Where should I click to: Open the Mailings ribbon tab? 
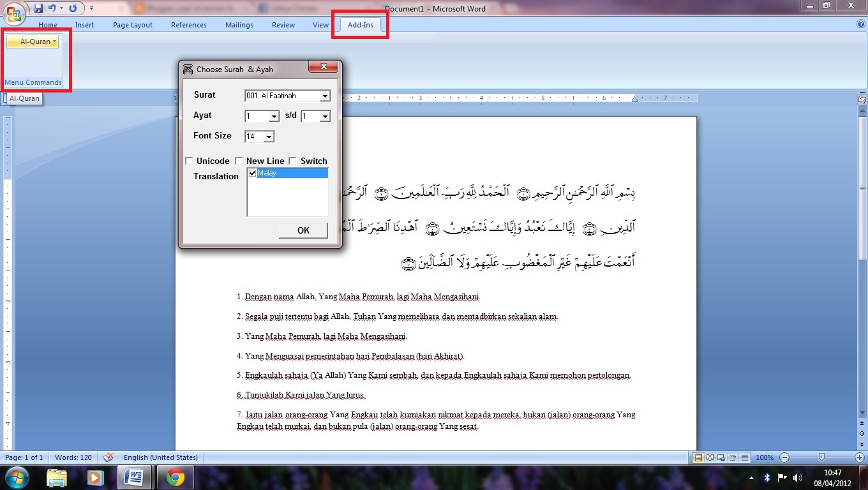(239, 25)
